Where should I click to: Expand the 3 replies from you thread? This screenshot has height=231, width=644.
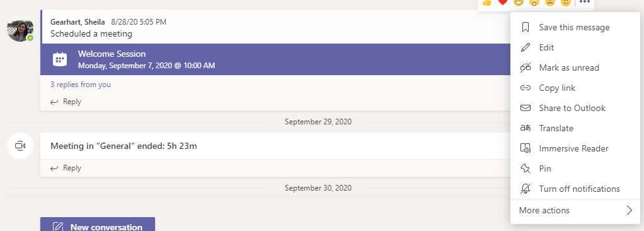coord(81,85)
